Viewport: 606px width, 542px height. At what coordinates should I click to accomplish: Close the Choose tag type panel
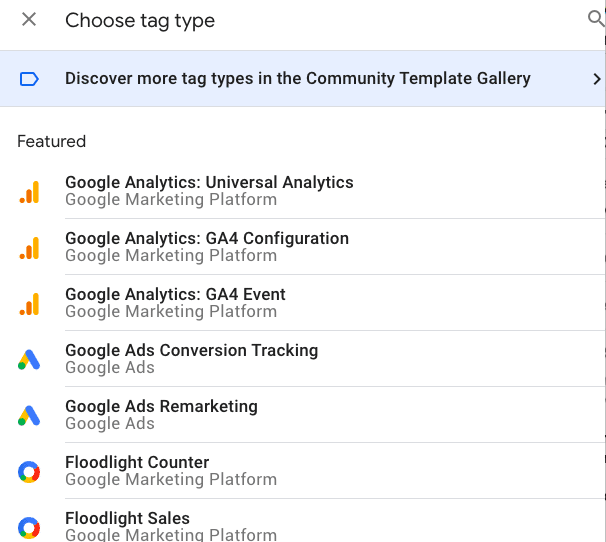pyautogui.click(x=29, y=20)
